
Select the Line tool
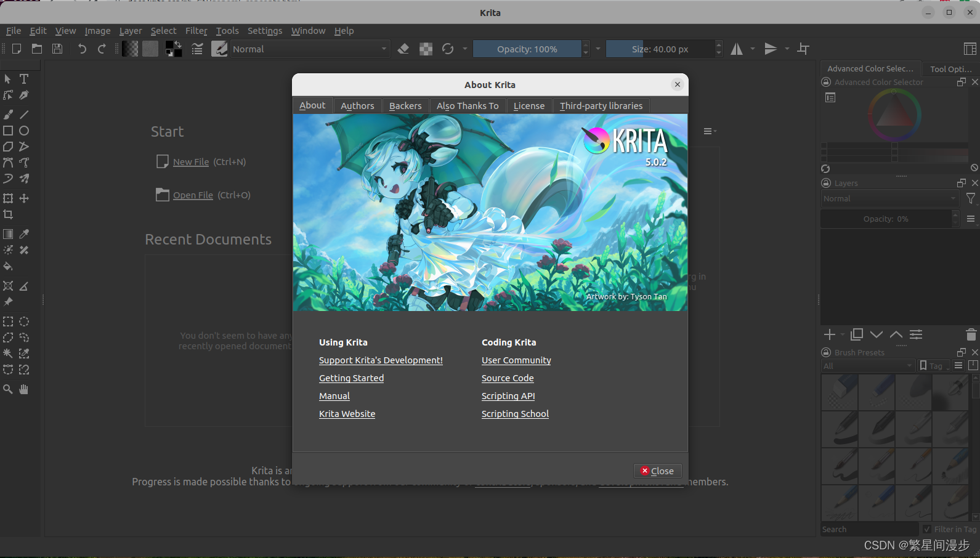point(24,115)
